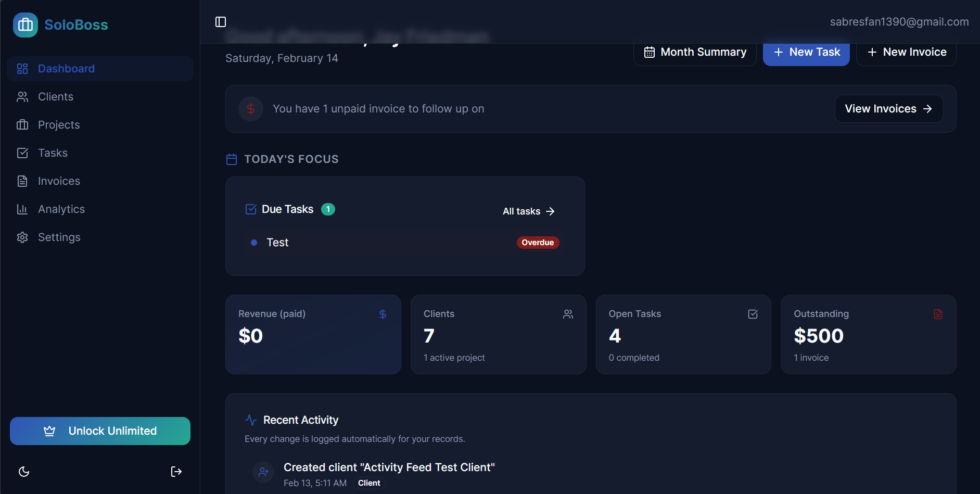Select the Analytics chart icon

coord(22,209)
